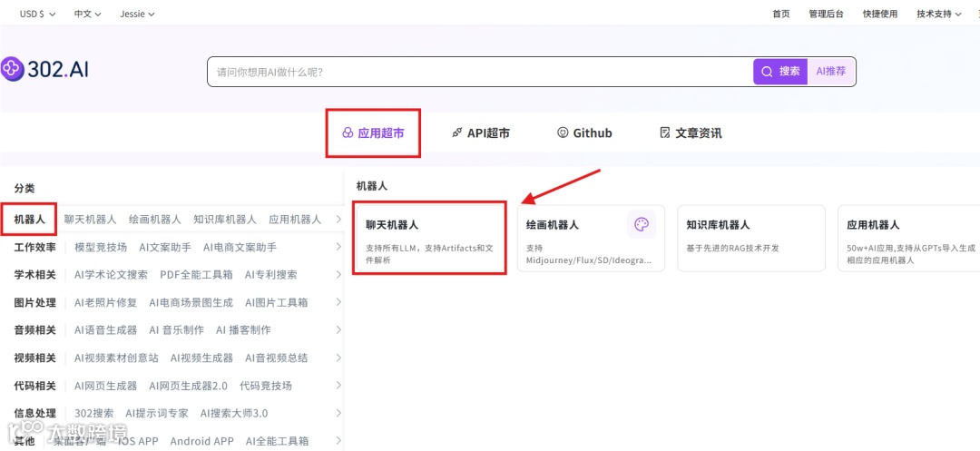Select the 学术相关 category
This screenshot has height=451, width=980.
tap(35, 274)
